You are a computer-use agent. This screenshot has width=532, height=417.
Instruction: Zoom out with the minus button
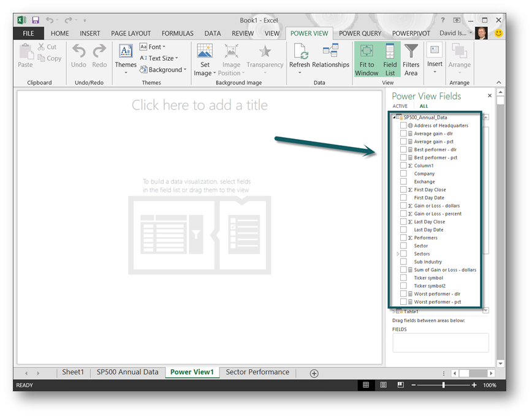coord(413,385)
